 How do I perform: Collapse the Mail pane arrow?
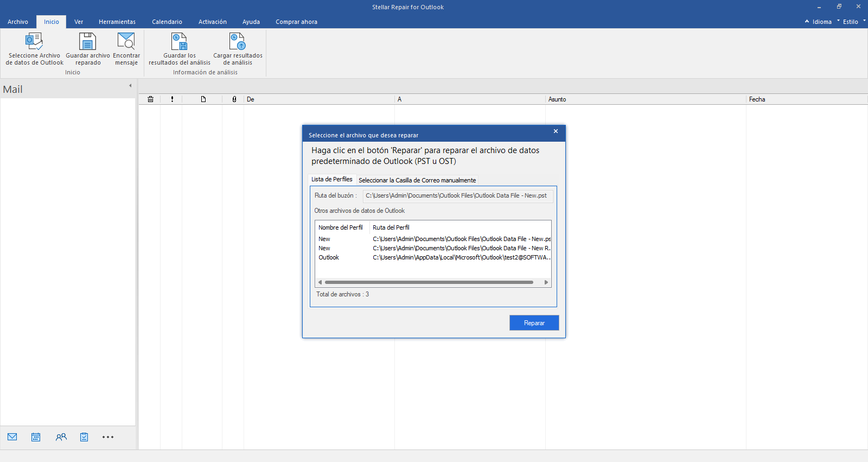(130, 86)
